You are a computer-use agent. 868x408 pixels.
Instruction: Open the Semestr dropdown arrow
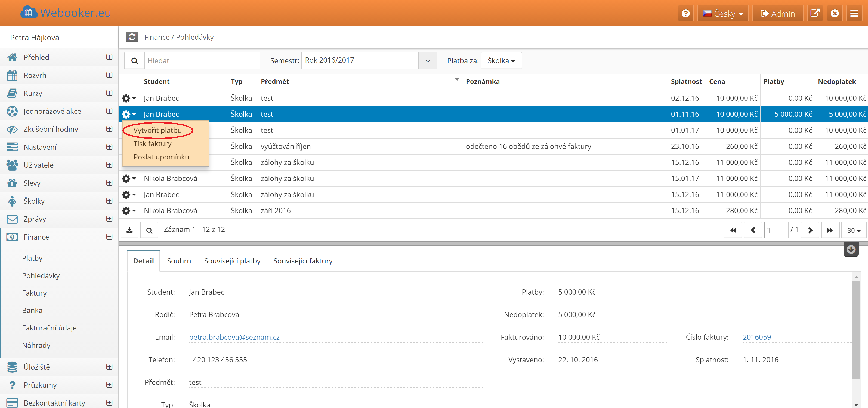pos(427,61)
